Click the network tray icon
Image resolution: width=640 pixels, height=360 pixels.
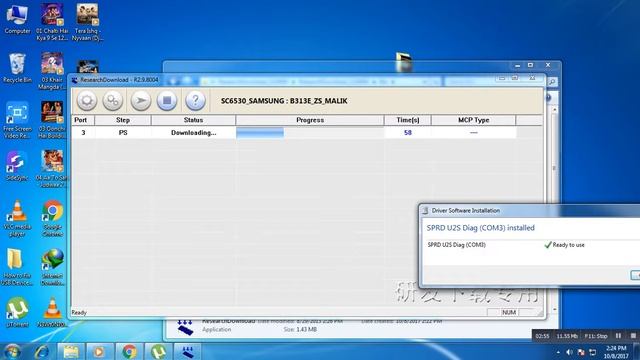(x=593, y=352)
